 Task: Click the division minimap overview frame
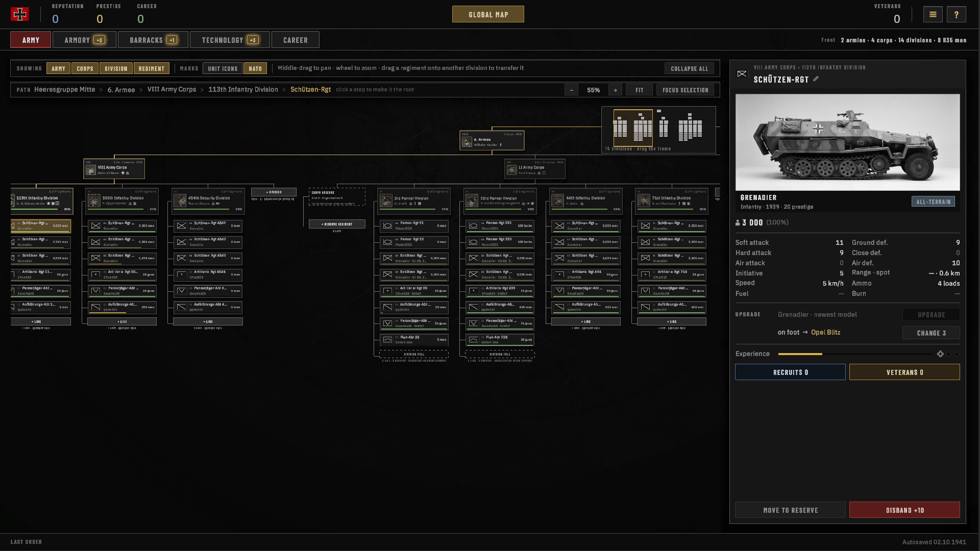tap(633, 128)
